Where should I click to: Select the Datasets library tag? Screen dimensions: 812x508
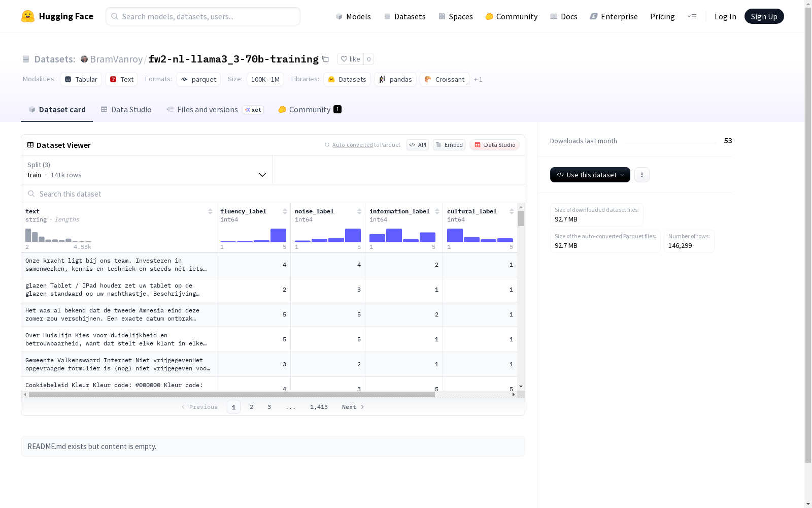coord(347,79)
